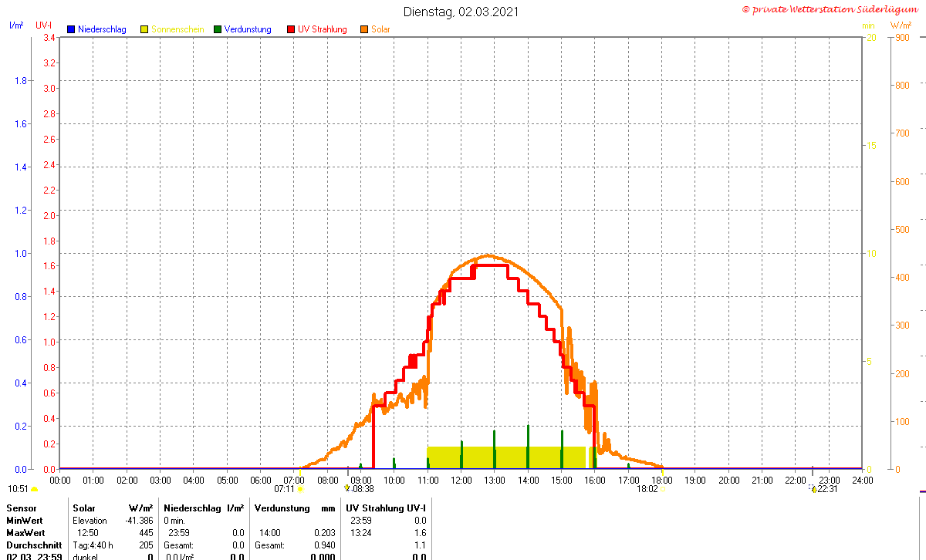Screen dimensions: 926x560
Task: Click the Sensor header in statistics table
Action: pos(20,508)
